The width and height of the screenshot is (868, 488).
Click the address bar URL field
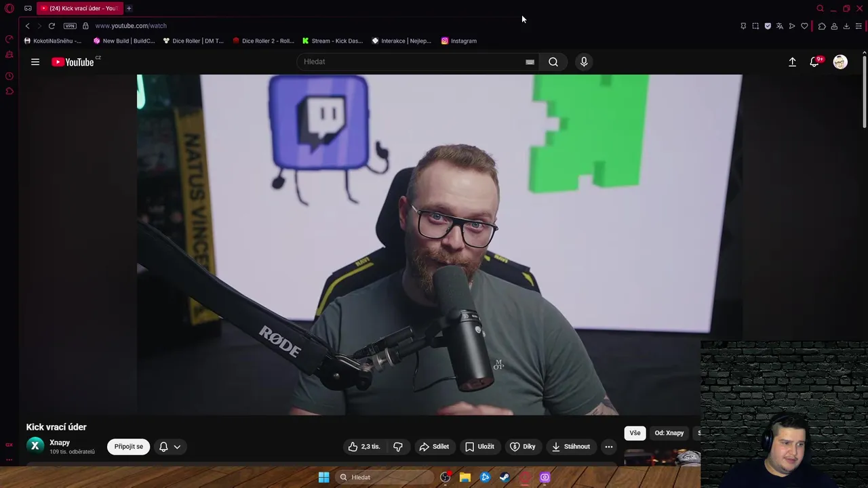click(131, 26)
